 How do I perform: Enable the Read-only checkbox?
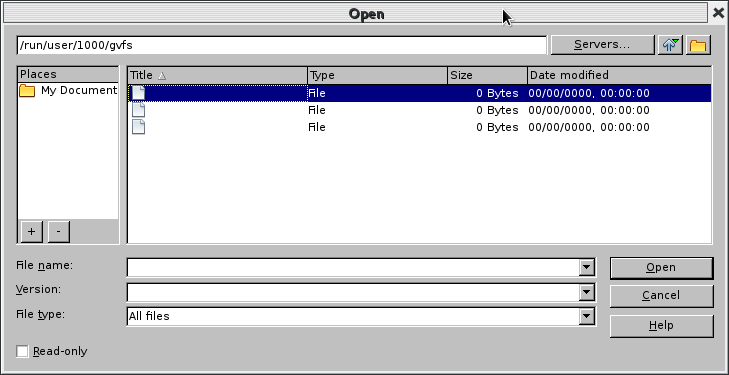[x=22, y=351]
